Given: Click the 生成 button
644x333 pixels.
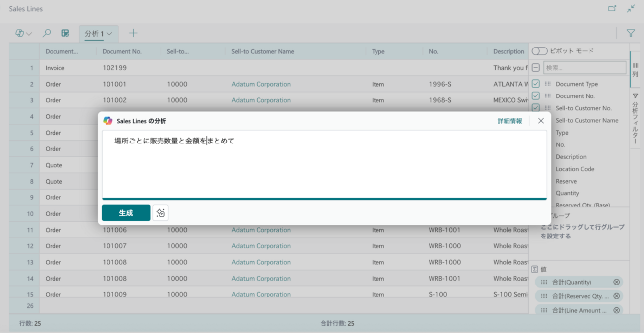Looking at the screenshot, I should coord(126,213).
